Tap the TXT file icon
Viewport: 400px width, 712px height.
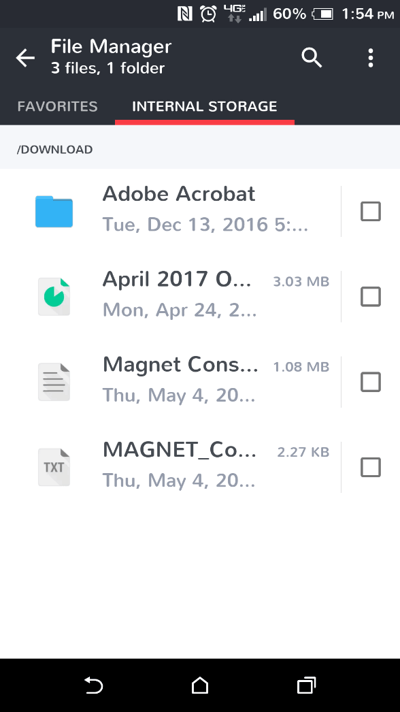[x=54, y=467]
